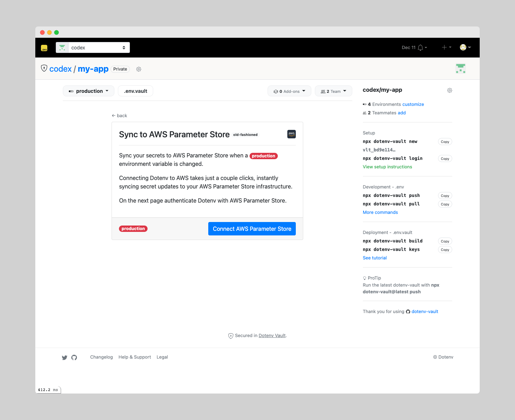Open Changelog footer link
The width and height of the screenshot is (515, 420).
(101, 357)
